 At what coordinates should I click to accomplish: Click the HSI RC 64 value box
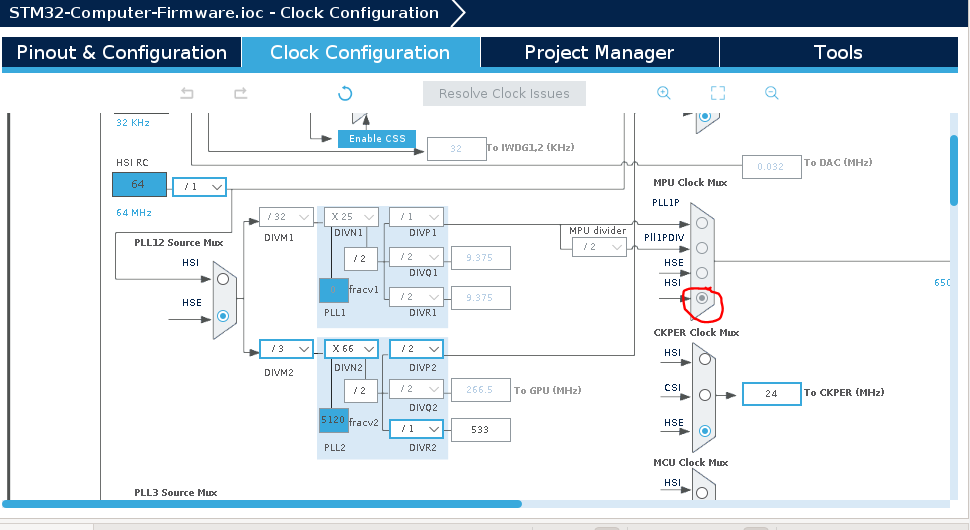pos(139,184)
